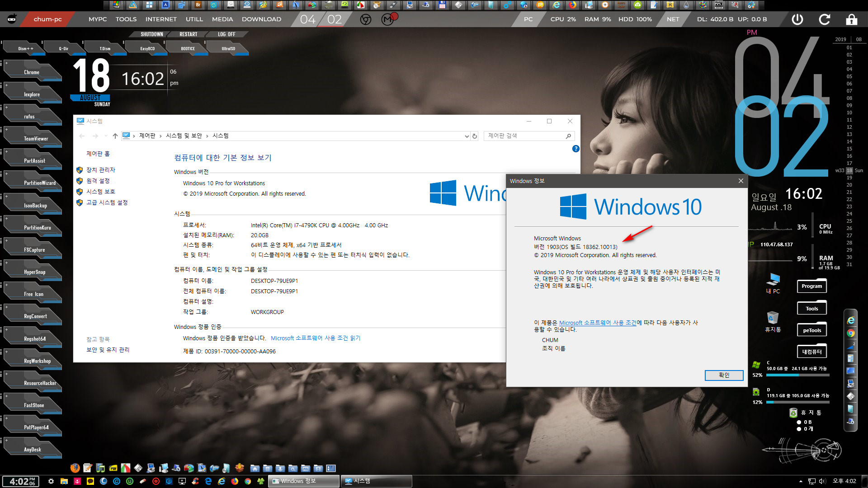Click the padlock icon in the top bar
This screenshot has height=488, width=868.
click(x=852, y=19)
